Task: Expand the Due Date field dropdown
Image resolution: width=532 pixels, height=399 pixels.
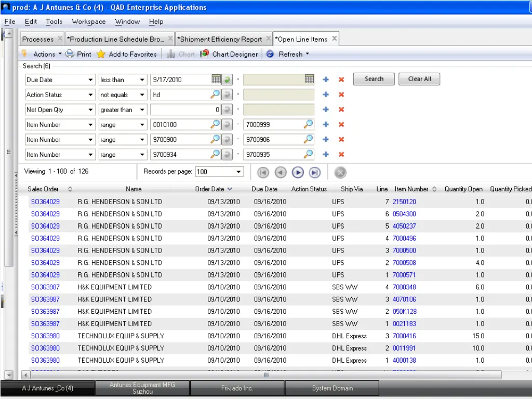Action: pyautogui.click(x=90, y=79)
